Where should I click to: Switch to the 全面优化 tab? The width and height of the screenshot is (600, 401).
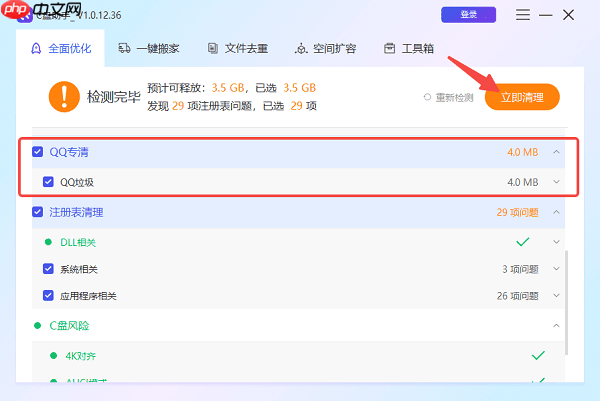click(x=60, y=49)
